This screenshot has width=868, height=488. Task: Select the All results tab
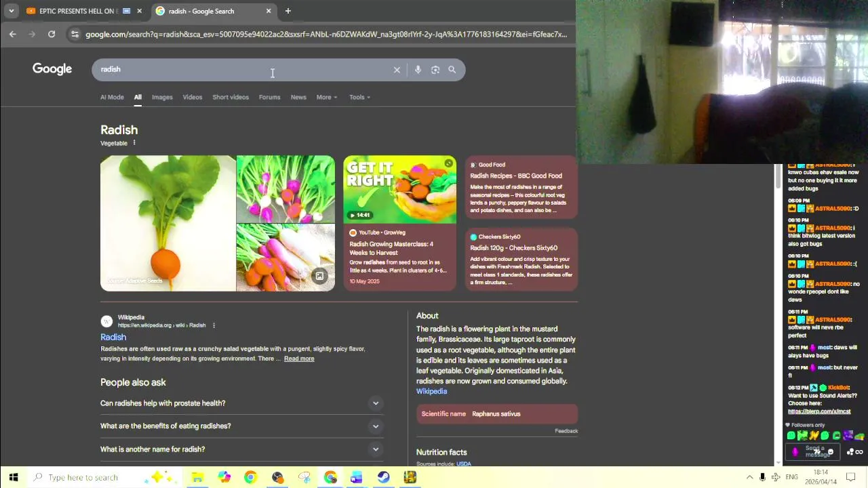pos(138,97)
